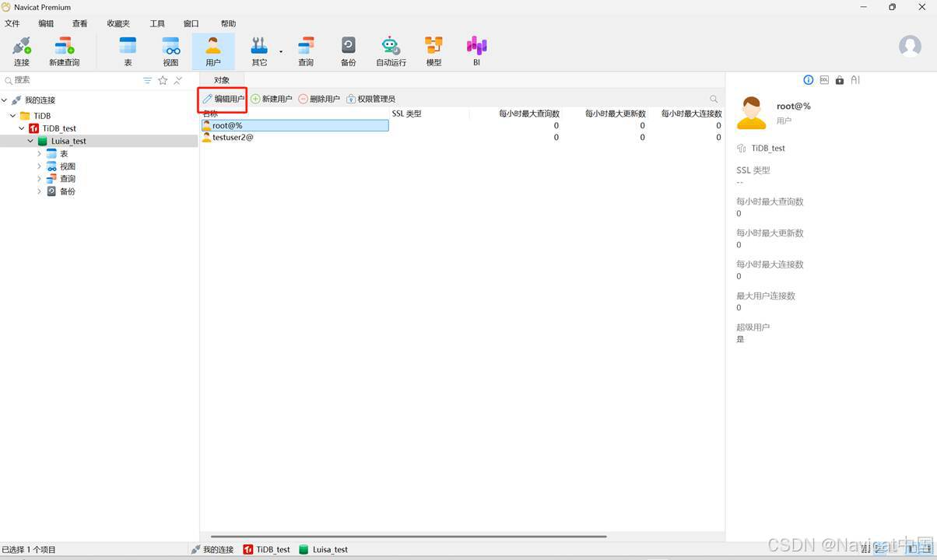Screen dimensions: 937x560
Task: Select the TiDB_test connection in the tree
Action: tap(59, 128)
